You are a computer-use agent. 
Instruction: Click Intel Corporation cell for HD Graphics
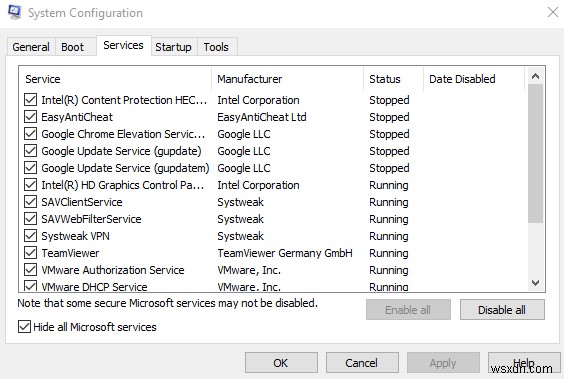pyautogui.click(x=258, y=185)
